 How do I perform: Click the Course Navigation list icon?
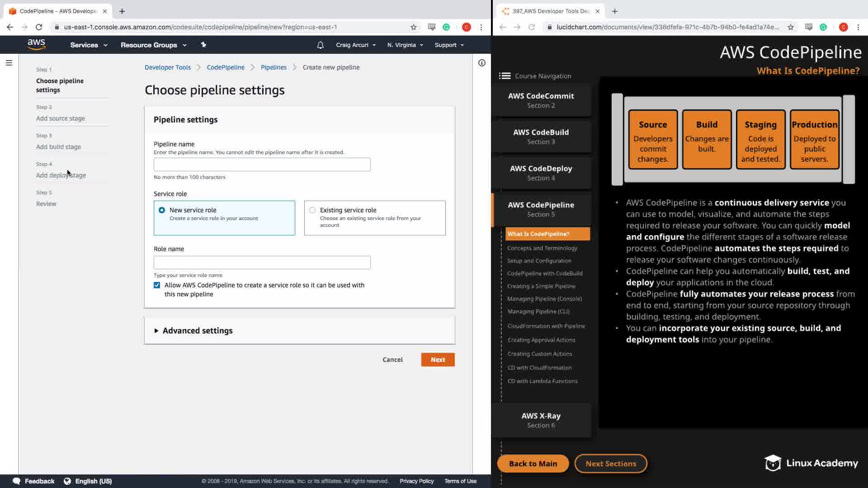coord(505,76)
